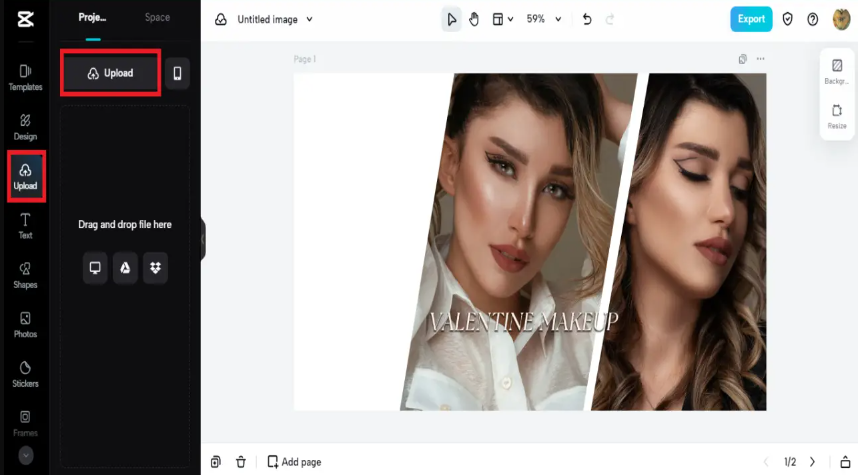This screenshot has height=475, width=858.
Task: Select the hand pan tool
Action: coord(474,19)
